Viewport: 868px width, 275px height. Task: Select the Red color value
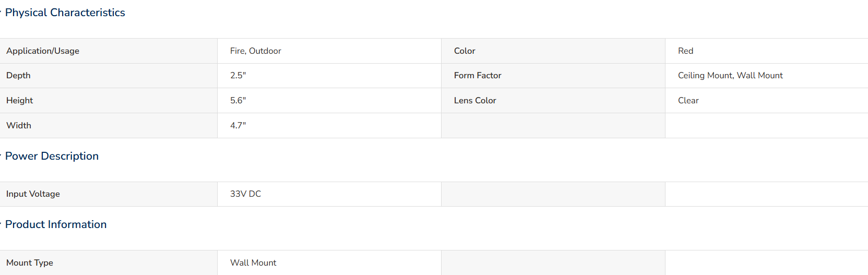[685, 51]
